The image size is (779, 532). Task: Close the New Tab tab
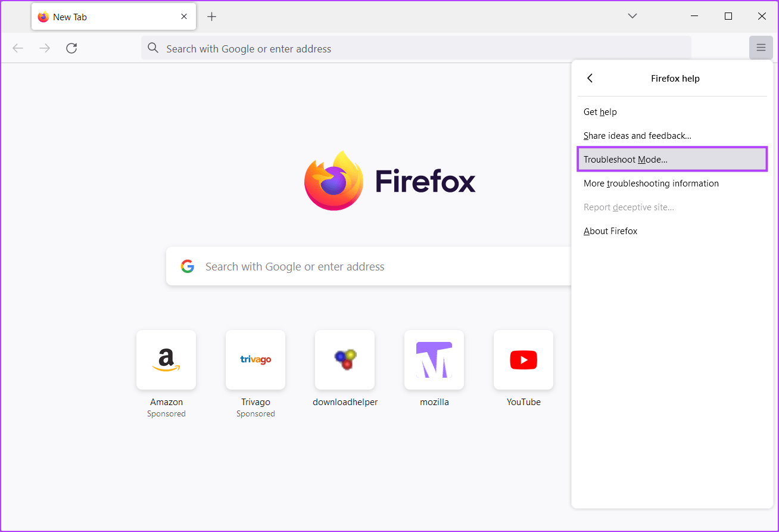184,17
